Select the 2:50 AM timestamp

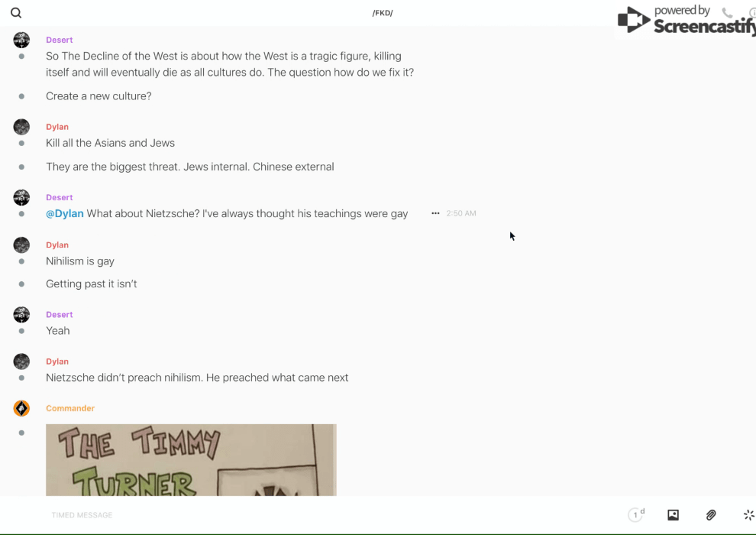pyautogui.click(x=461, y=213)
